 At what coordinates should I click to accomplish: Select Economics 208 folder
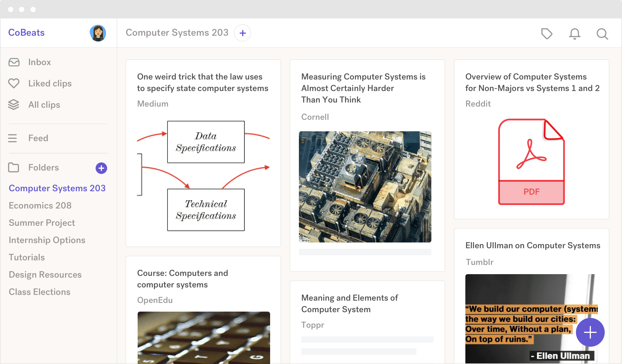pos(40,206)
